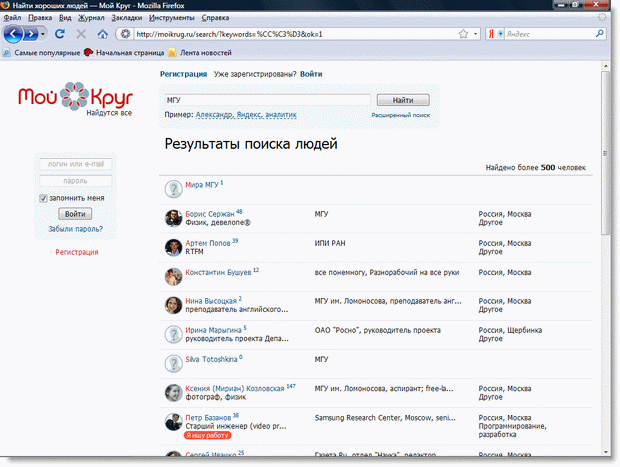Viewport: 620px width, 467px height.
Task: Open Самые популярные bookmarks folder
Action: click(42, 53)
